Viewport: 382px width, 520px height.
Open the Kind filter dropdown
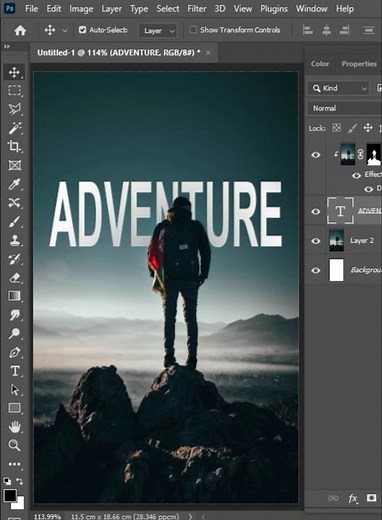point(339,88)
